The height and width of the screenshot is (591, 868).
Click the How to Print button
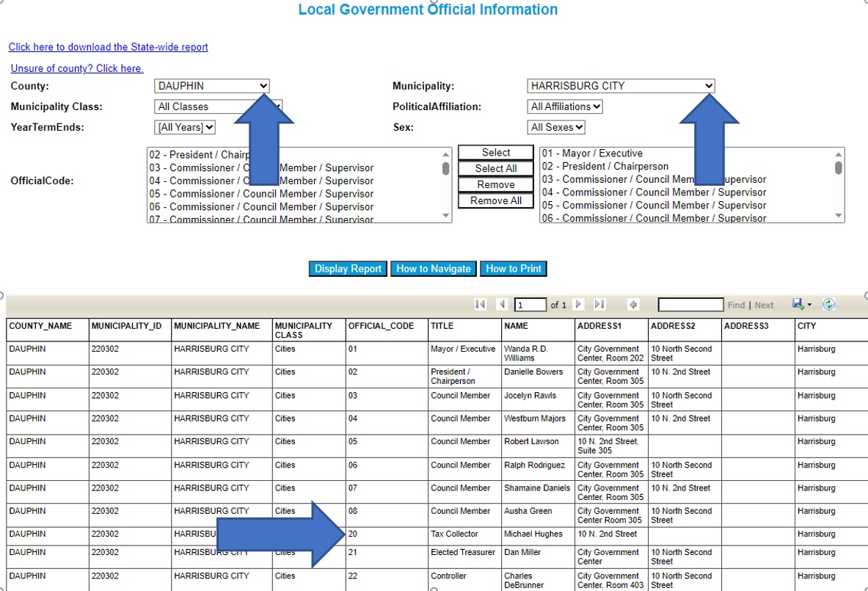[514, 269]
